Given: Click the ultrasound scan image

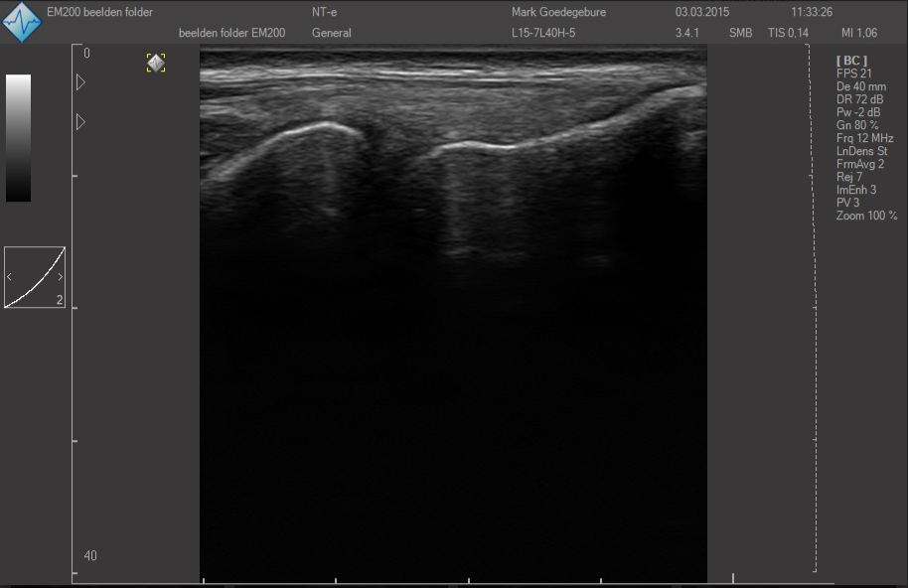Looking at the screenshot, I should click(x=453, y=316).
